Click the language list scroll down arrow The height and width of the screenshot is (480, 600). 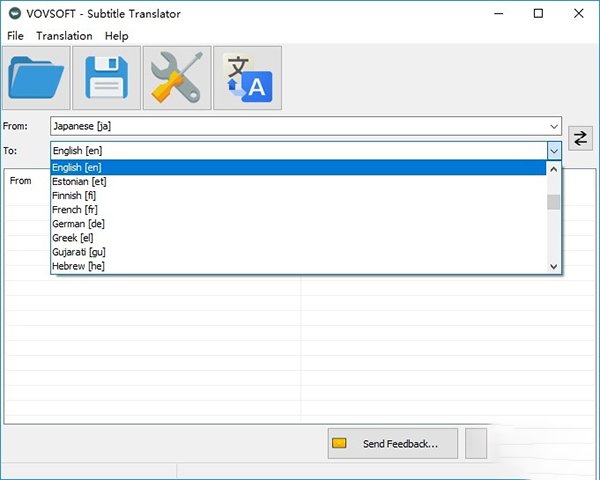click(x=553, y=266)
